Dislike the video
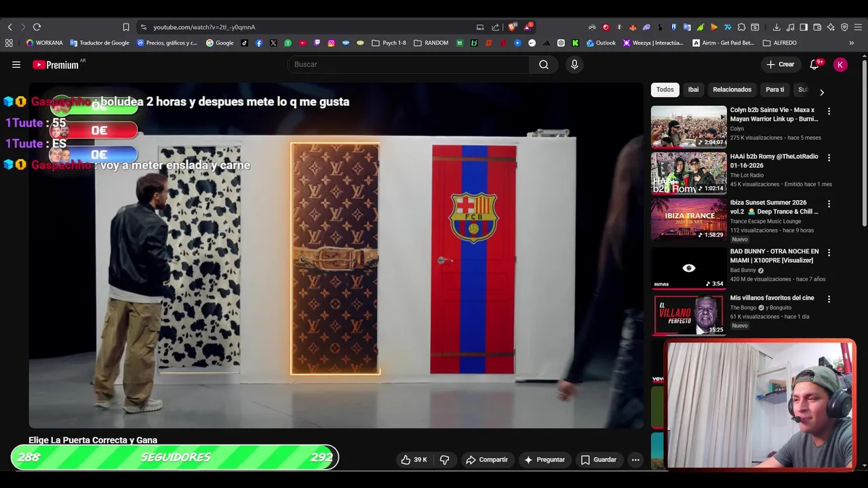The height and width of the screenshot is (488, 868). point(445,460)
